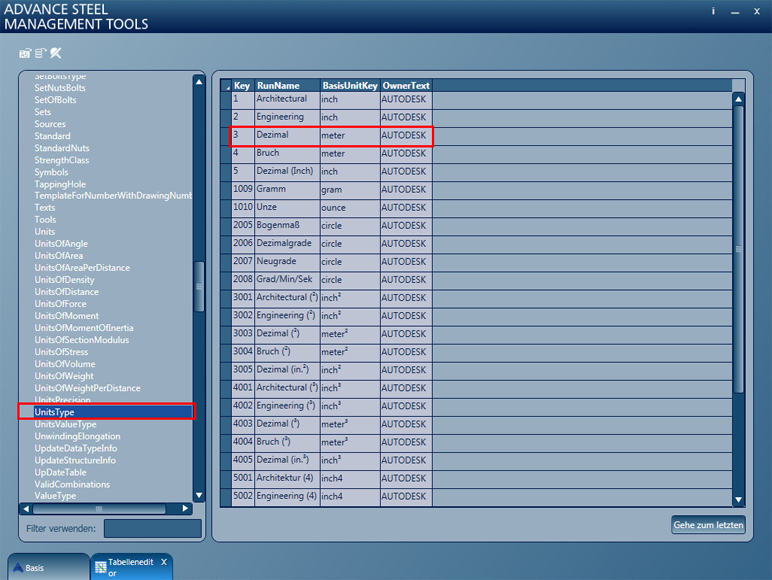Click the 'Gehe zum letzten' button
Viewport: 772px width, 580px height.
(x=708, y=525)
